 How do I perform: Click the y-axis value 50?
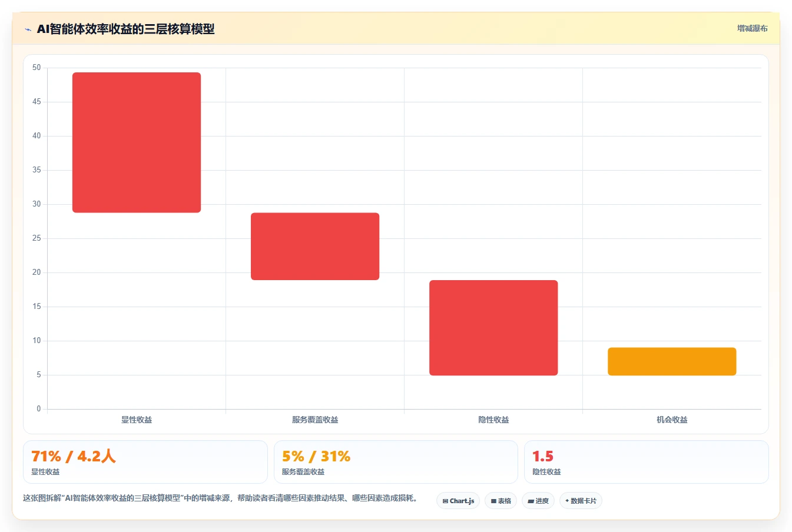pyautogui.click(x=37, y=68)
